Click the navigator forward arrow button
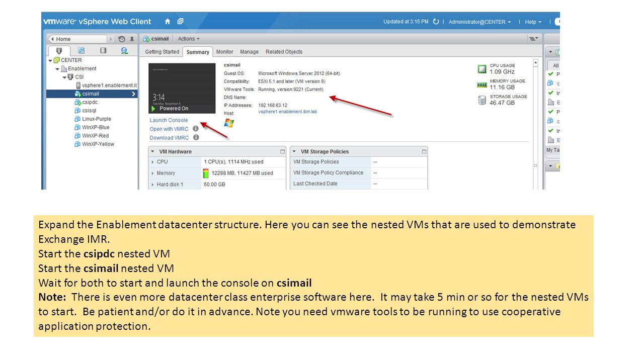 111,39
